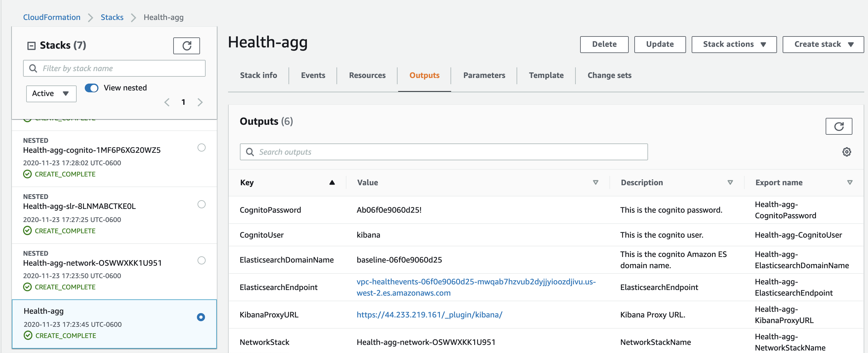Screen dimensions: 868x353
Task: Open the Active stacks filter dropdown
Action: (51, 93)
